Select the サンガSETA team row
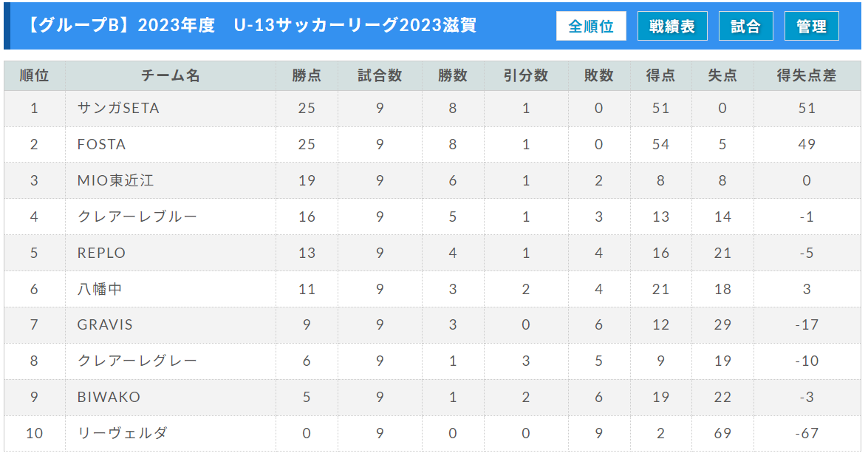Image resolution: width=868 pixels, height=456 pixels. coord(432,108)
